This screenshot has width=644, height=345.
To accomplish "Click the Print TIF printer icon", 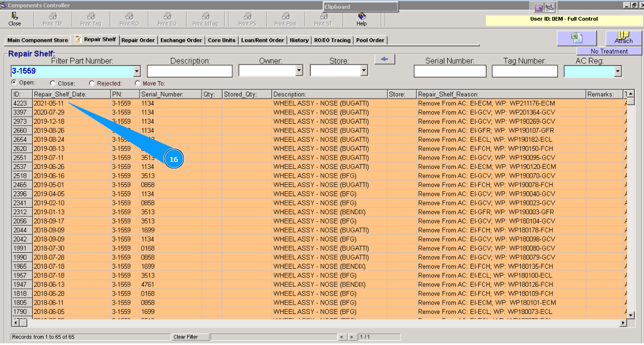I will (x=52, y=16).
